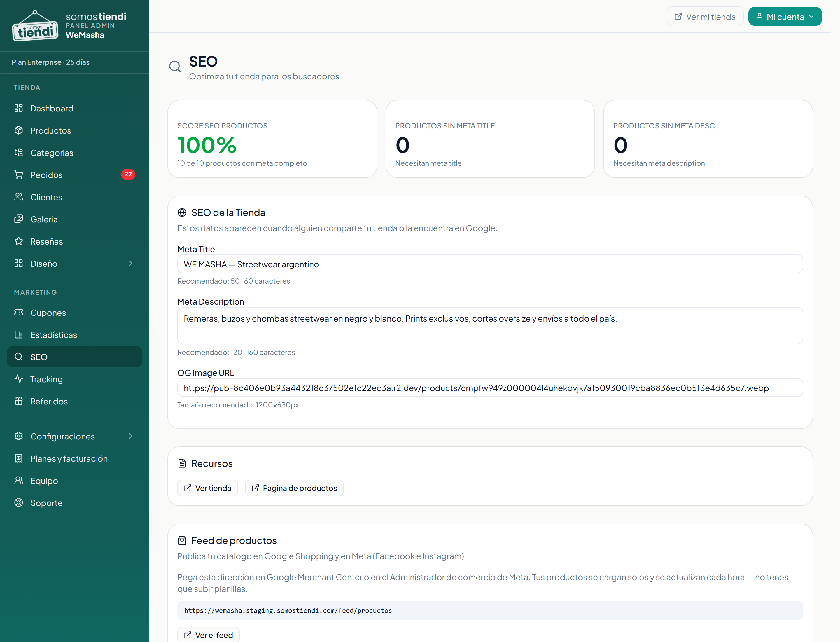This screenshot has height=642, width=840.
Task: Click the Cupones ticket icon
Action: click(19, 312)
